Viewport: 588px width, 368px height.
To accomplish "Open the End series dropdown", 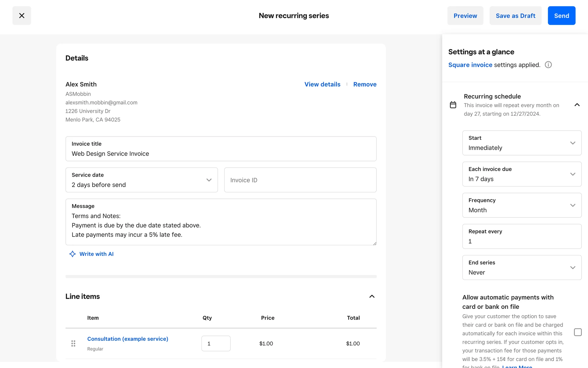I will pos(522,267).
